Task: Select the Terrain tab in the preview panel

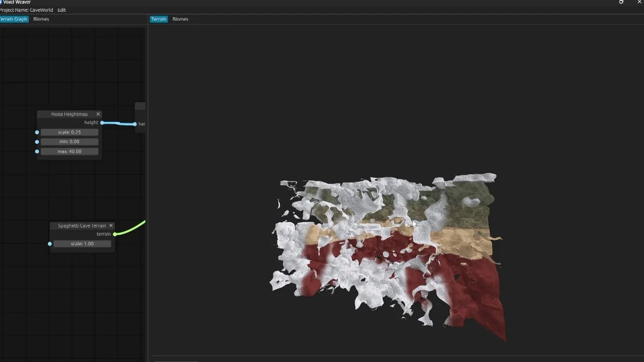Action: tap(158, 19)
